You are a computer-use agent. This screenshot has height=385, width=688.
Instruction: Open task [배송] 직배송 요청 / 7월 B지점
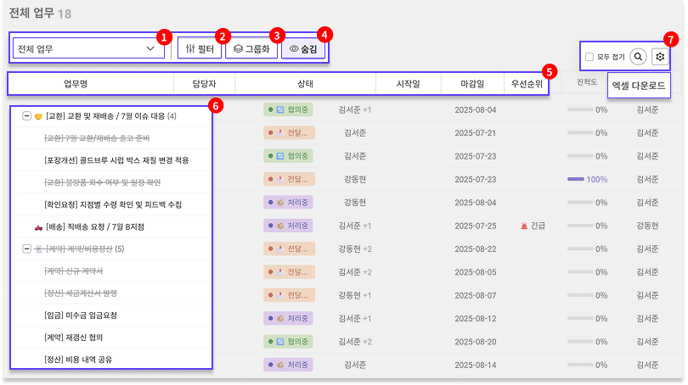pos(95,227)
